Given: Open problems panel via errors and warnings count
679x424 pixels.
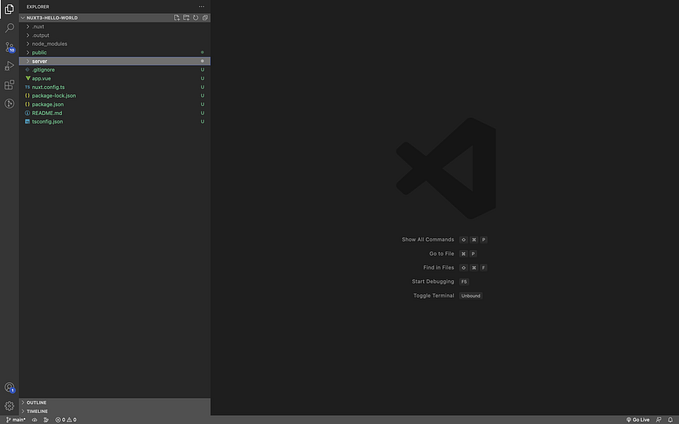Looking at the screenshot, I should [x=66, y=420].
